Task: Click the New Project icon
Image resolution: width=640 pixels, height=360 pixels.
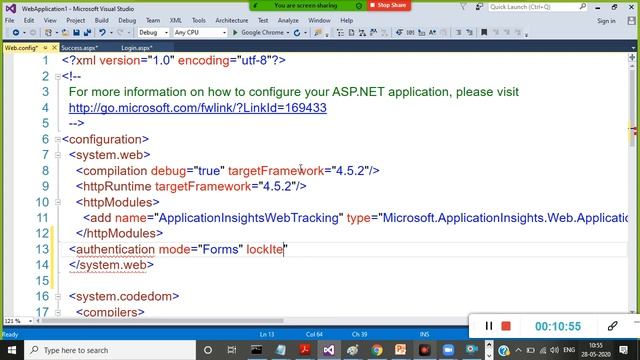Action: coord(48,32)
